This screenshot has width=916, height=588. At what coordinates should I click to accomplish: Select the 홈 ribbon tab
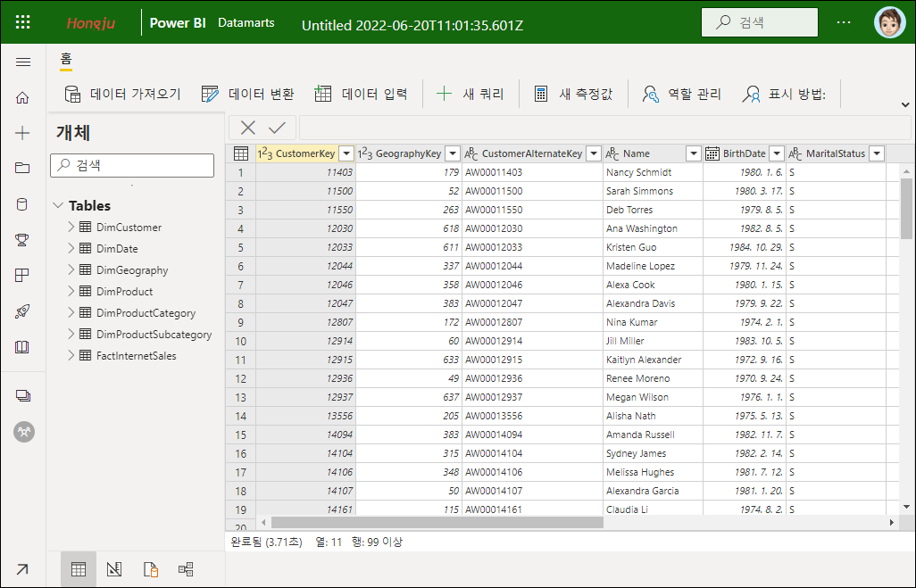[66, 60]
